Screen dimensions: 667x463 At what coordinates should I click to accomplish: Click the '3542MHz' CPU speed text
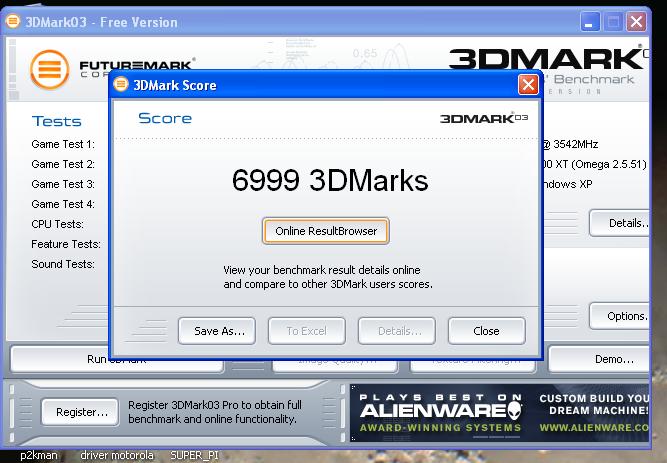click(x=576, y=144)
